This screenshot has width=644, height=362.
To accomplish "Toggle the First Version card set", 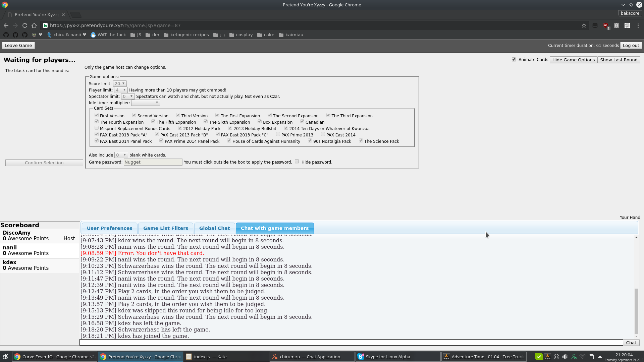I will click(x=97, y=115).
